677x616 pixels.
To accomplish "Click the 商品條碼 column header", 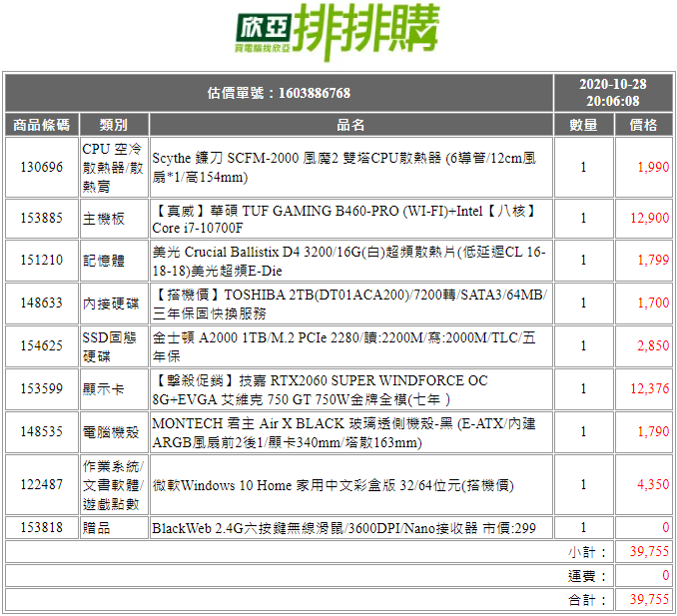I will tap(42, 125).
